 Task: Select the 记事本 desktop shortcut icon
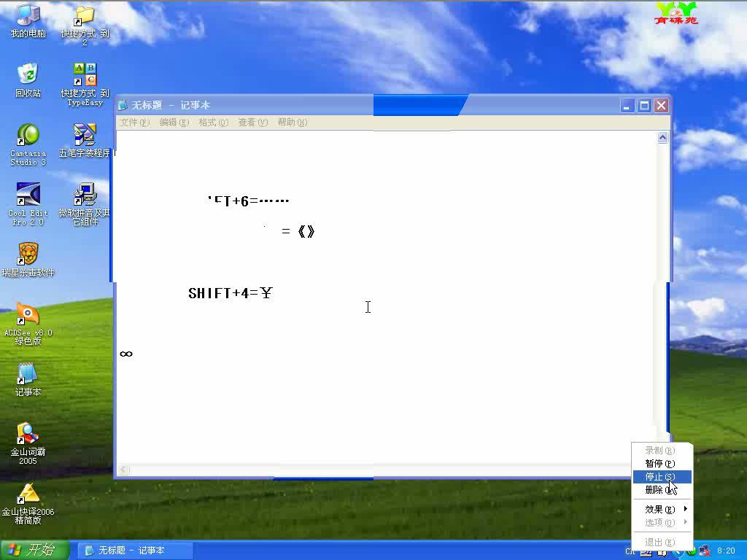point(28,379)
